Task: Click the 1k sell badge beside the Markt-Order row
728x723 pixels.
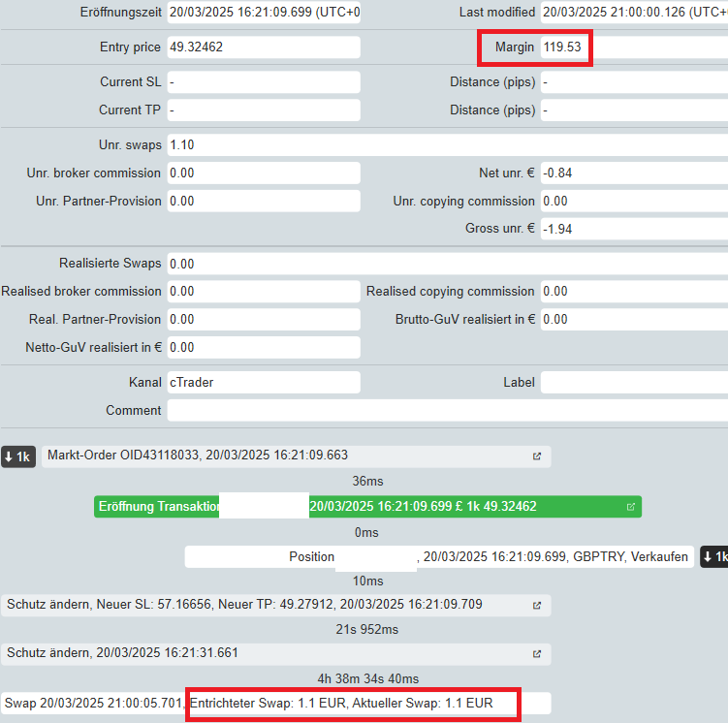Action: (18, 457)
